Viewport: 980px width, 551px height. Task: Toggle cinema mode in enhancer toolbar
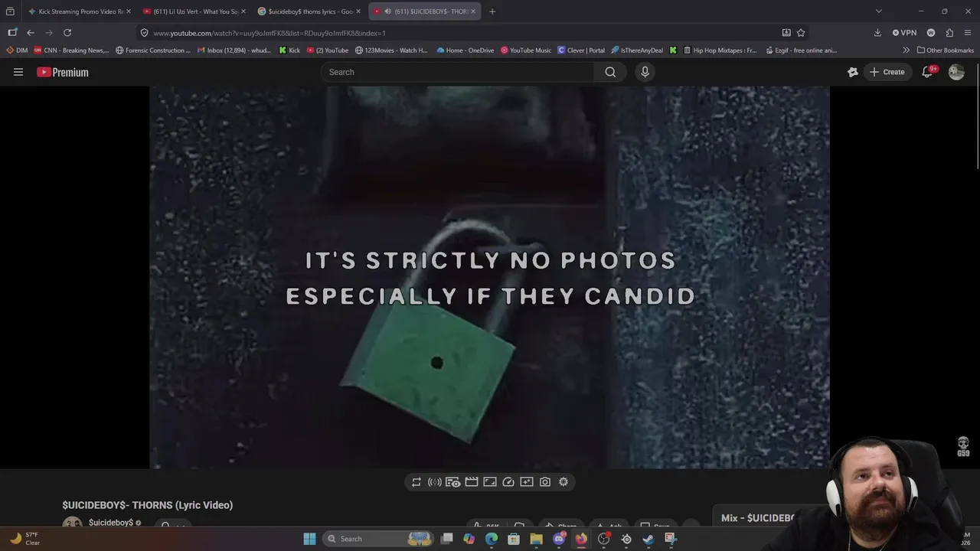490,482
